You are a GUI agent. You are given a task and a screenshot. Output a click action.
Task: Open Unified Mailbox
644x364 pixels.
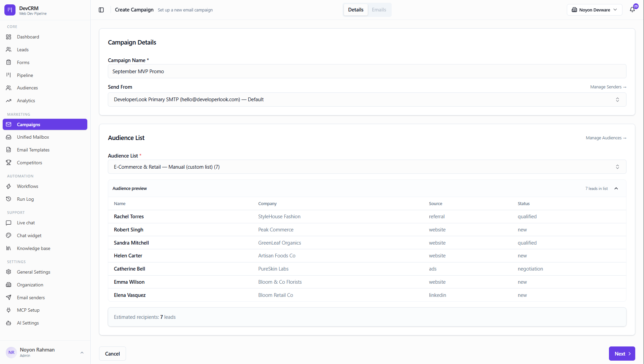pyautogui.click(x=45, y=137)
